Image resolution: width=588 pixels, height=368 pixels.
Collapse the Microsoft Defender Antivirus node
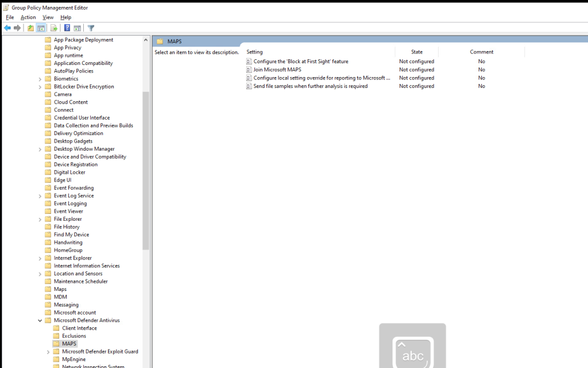click(40, 320)
